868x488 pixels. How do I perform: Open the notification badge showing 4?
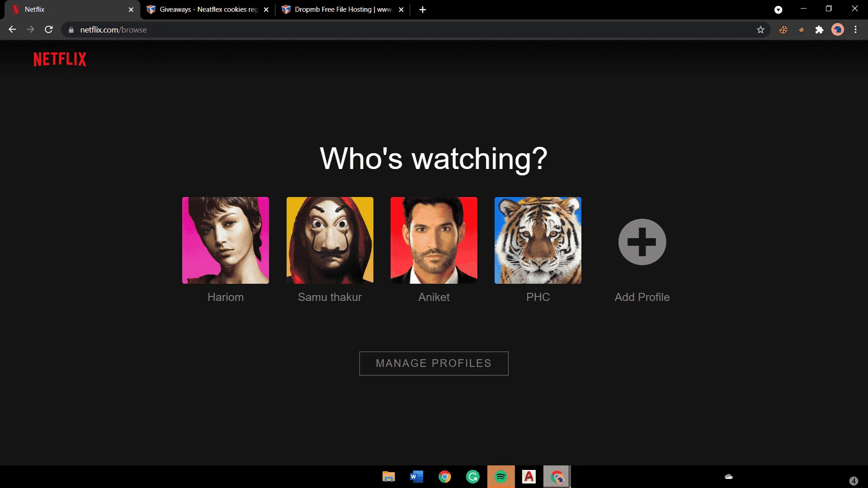[854, 481]
